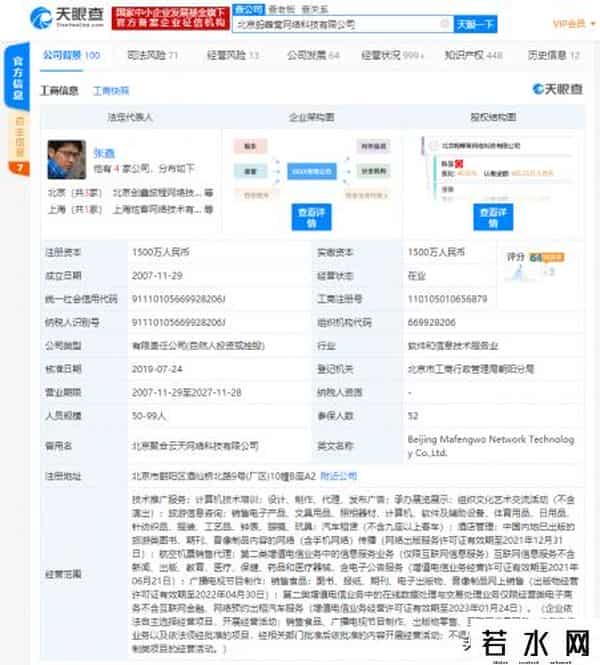Open the red official credit agency banner
The height and width of the screenshot is (665, 600).
point(170,18)
